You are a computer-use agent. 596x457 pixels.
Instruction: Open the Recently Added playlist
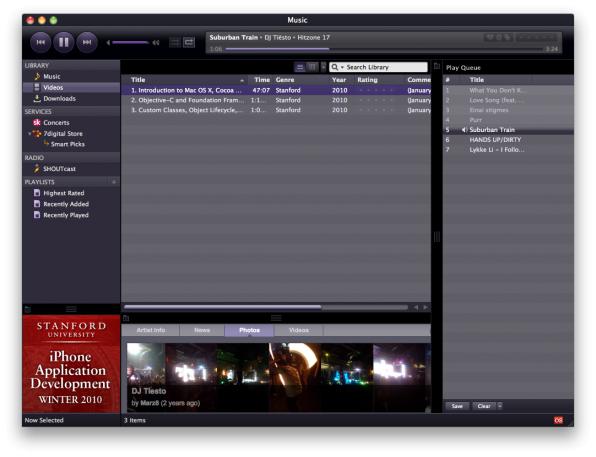tap(66, 204)
